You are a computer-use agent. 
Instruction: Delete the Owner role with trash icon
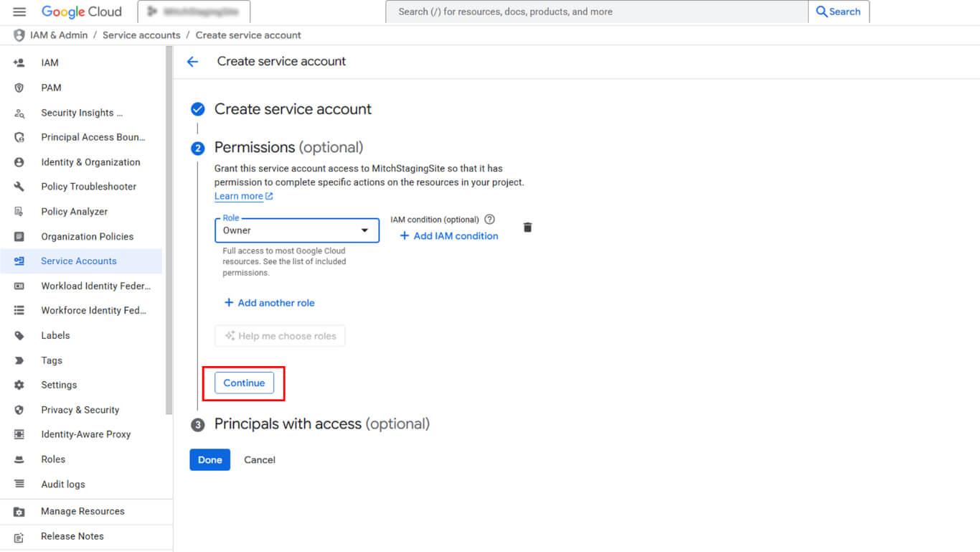click(527, 228)
